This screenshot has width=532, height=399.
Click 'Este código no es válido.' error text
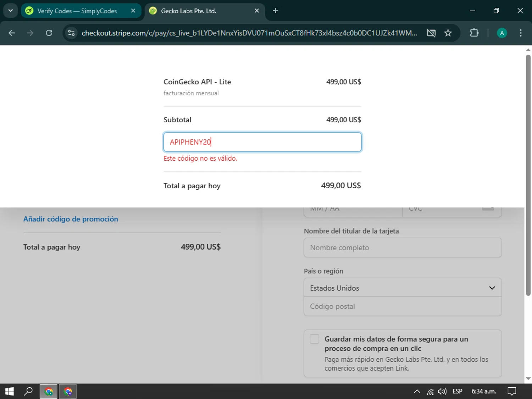[200, 158]
